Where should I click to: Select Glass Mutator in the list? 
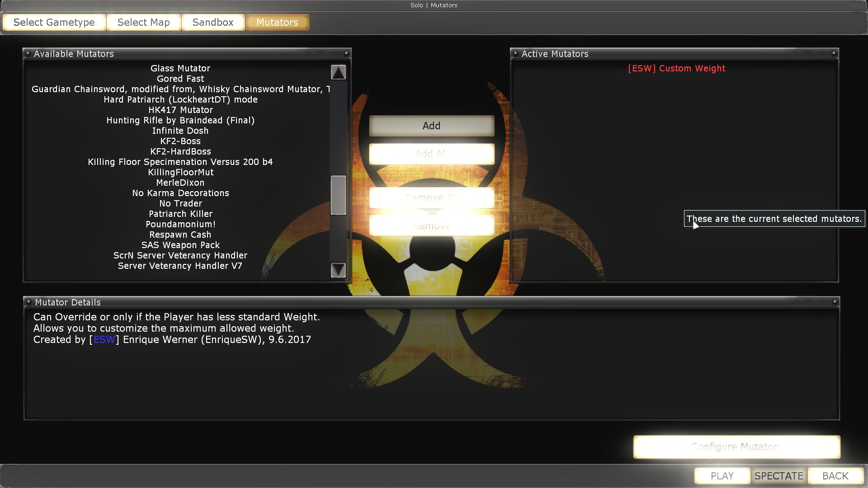pyautogui.click(x=180, y=68)
